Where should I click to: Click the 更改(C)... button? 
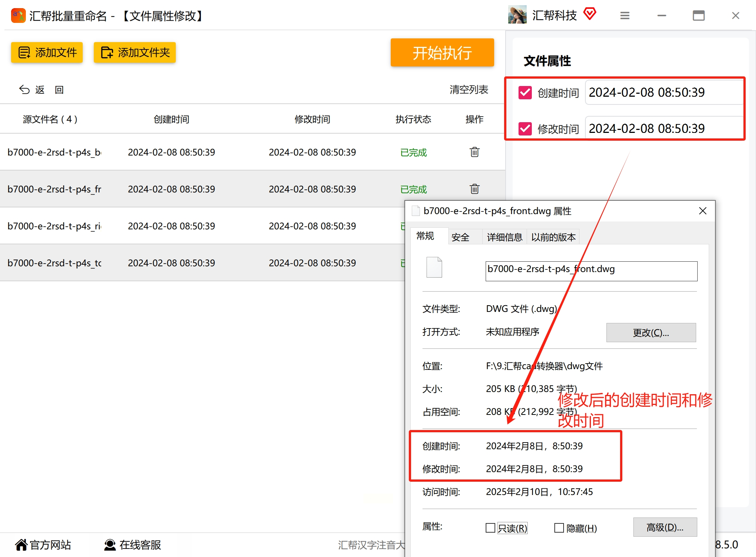[x=651, y=333]
